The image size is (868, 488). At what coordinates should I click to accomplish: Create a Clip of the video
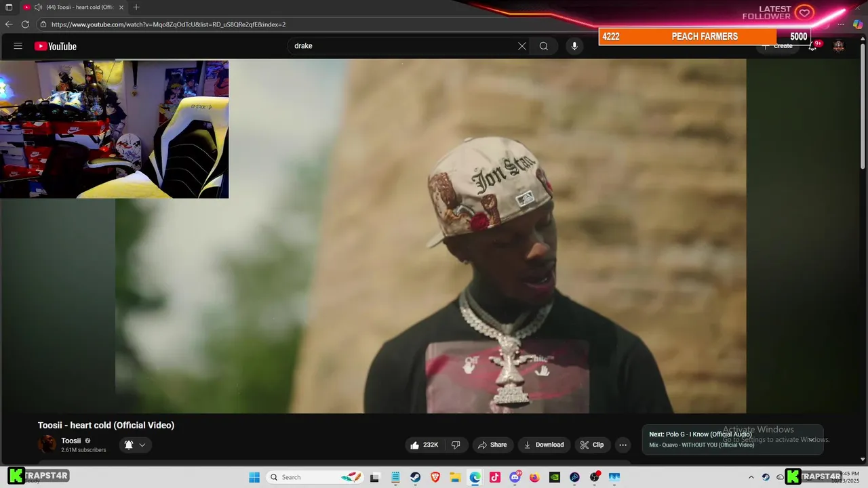(x=592, y=445)
